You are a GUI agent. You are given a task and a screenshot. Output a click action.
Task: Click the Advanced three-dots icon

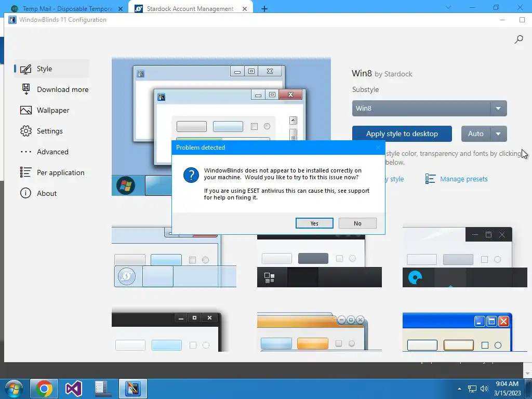tap(26, 152)
